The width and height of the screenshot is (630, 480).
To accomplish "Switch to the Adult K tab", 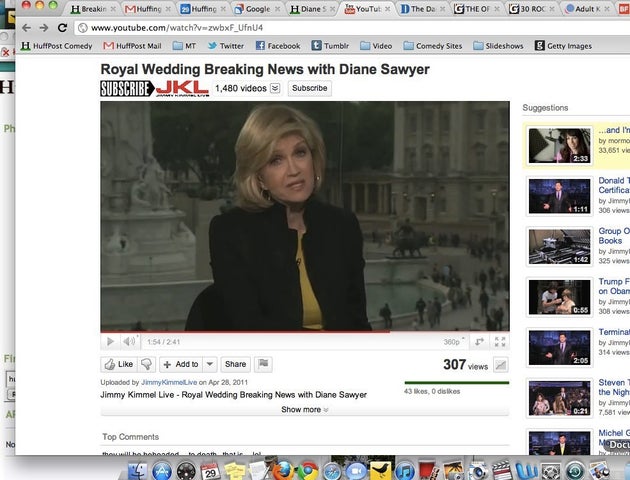I will click(587, 8).
